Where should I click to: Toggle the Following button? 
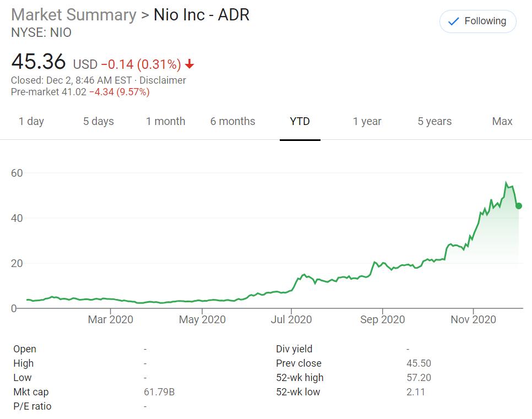pyautogui.click(x=477, y=21)
